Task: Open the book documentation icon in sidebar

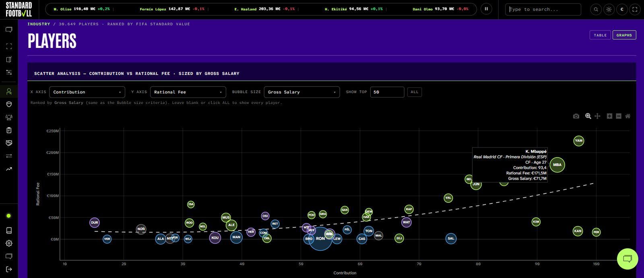Action: pyautogui.click(x=9, y=230)
